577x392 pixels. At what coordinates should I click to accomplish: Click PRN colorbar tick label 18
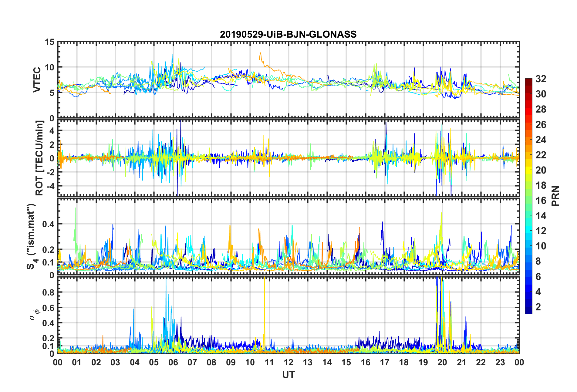point(541,185)
